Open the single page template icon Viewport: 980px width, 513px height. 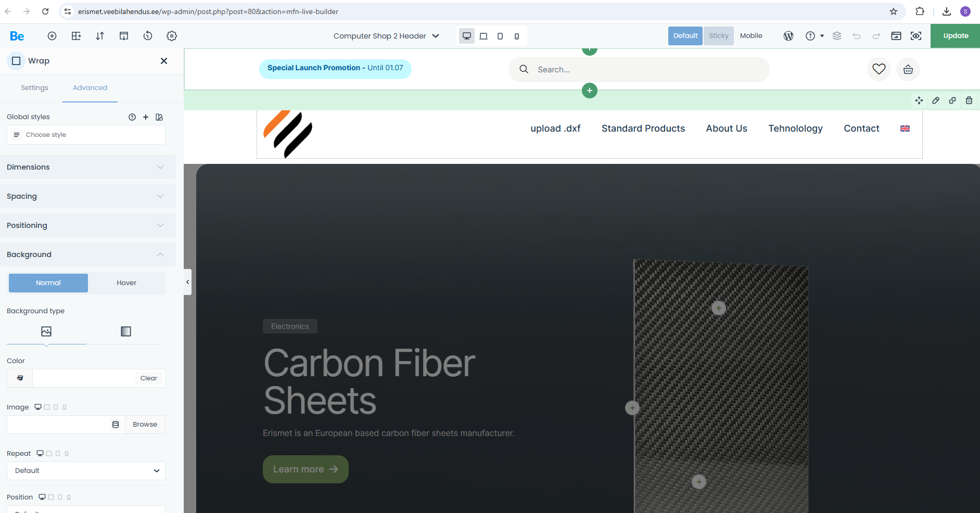click(124, 36)
